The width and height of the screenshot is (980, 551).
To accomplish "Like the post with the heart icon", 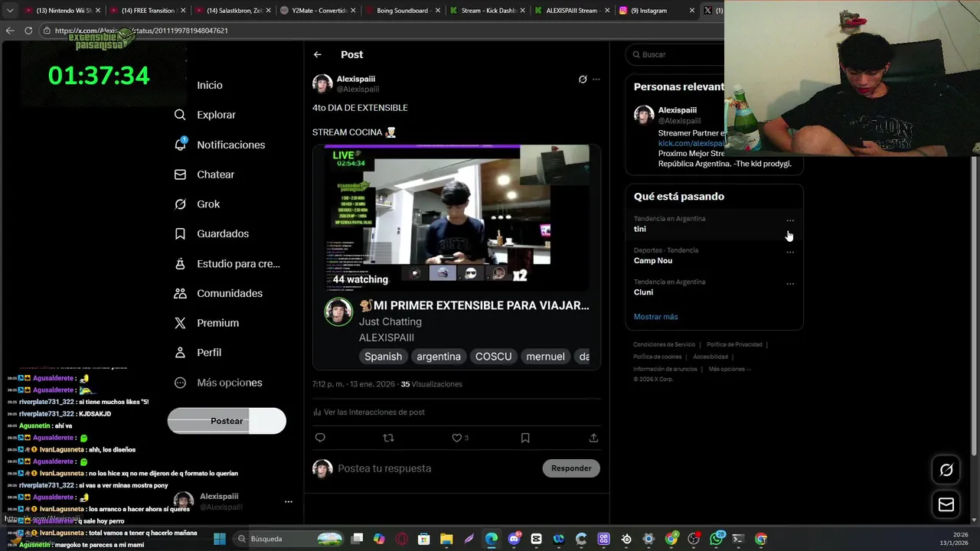I will click(456, 438).
